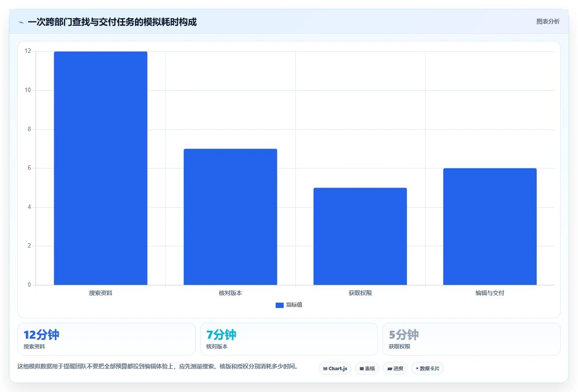The image size is (578, 392).
Task: Select the 表格 tag chip
Action: click(367, 368)
